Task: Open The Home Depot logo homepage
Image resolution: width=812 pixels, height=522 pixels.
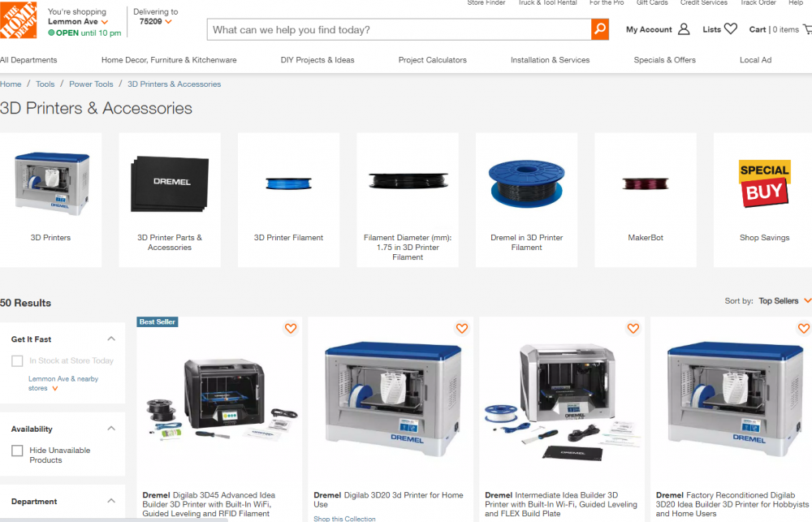Action: coord(18,19)
